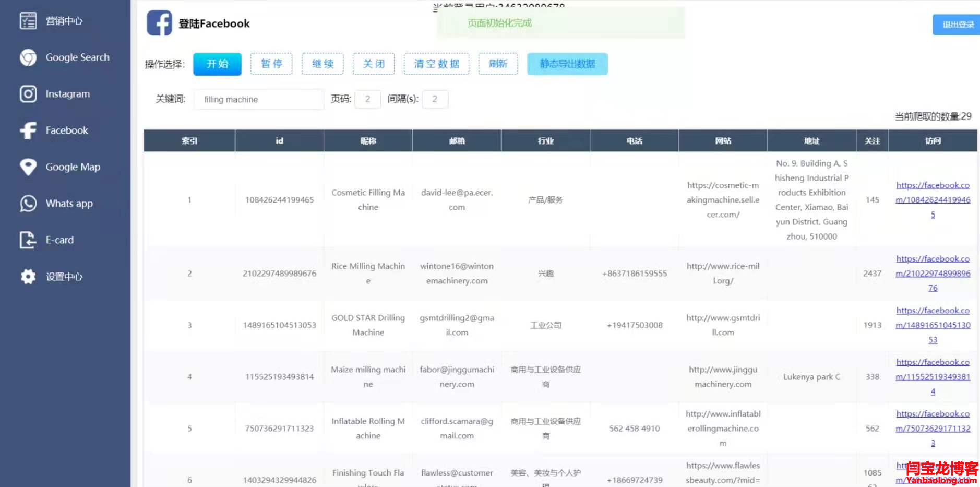Select the Instagram camera icon in sidebar
The image size is (980, 487).
click(28, 94)
